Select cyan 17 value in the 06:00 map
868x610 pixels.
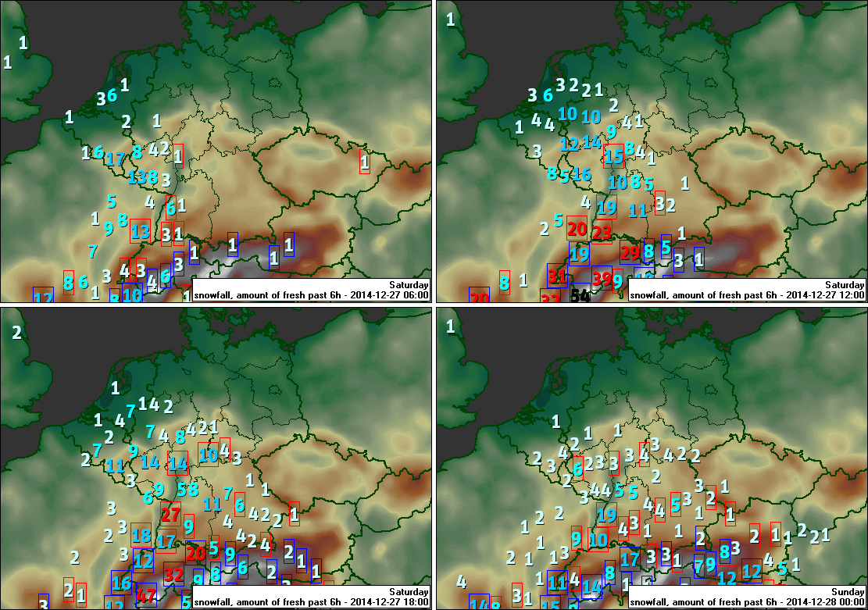115,159
